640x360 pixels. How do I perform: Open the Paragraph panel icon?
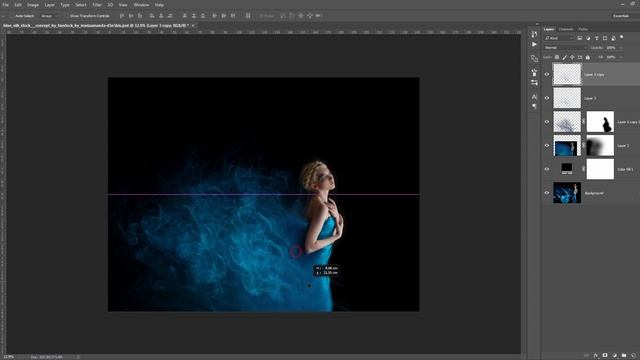pyautogui.click(x=534, y=106)
